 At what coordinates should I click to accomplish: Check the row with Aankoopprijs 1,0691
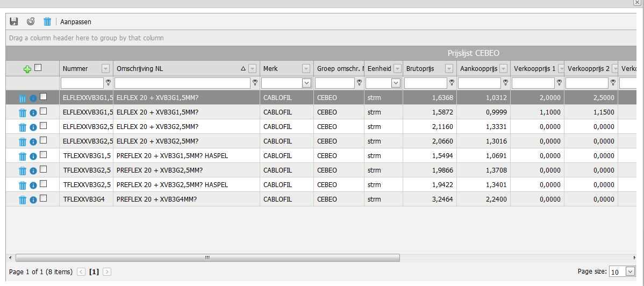click(43, 154)
